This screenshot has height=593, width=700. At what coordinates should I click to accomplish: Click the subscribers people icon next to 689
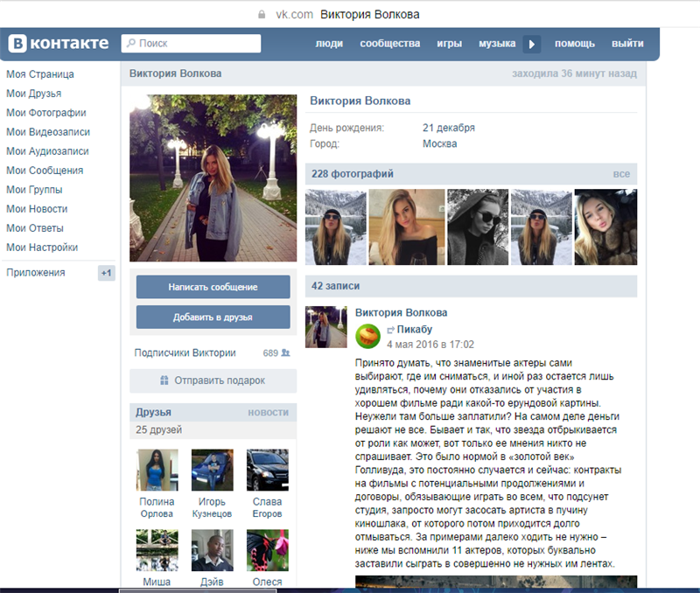pos(286,353)
